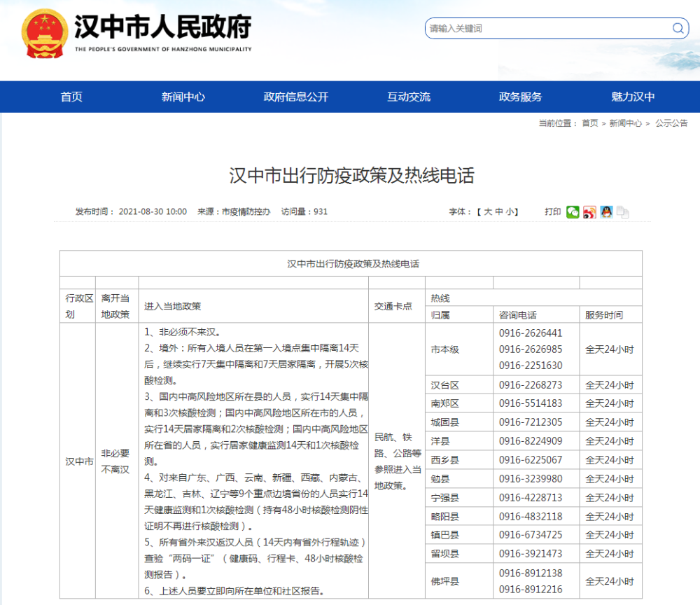Screen dimensions: 700x605
Task: Click the 宁强县 cell
Action: tap(459, 498)
